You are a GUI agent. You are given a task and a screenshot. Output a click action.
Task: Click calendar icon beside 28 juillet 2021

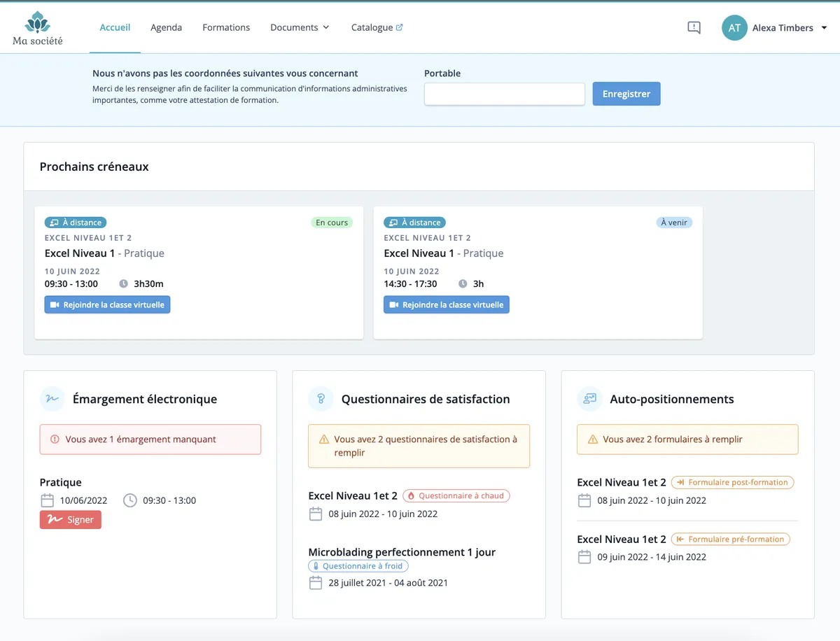tap(316, 582)
